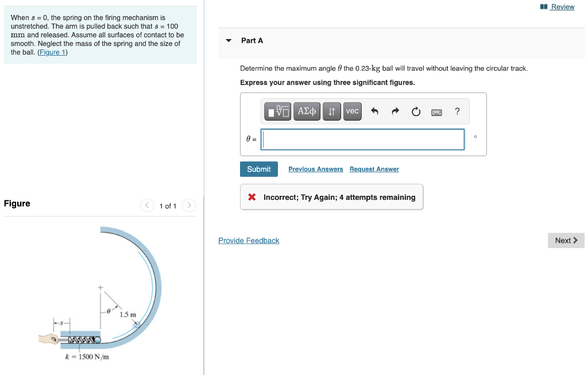
Task: Open the math template symbols palette
Action: click(277, 111)
